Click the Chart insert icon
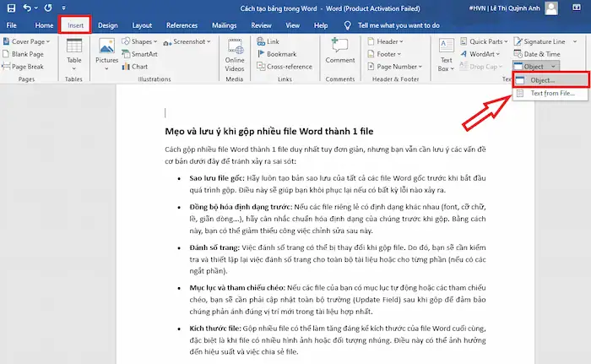The height and width of the screenshot is (364, 591). click(138, 65)
